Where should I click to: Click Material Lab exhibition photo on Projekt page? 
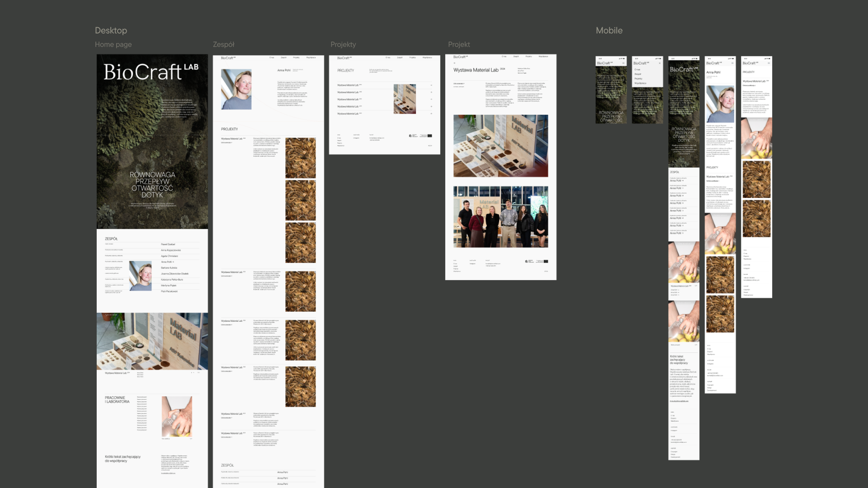(x=500, y=145)
